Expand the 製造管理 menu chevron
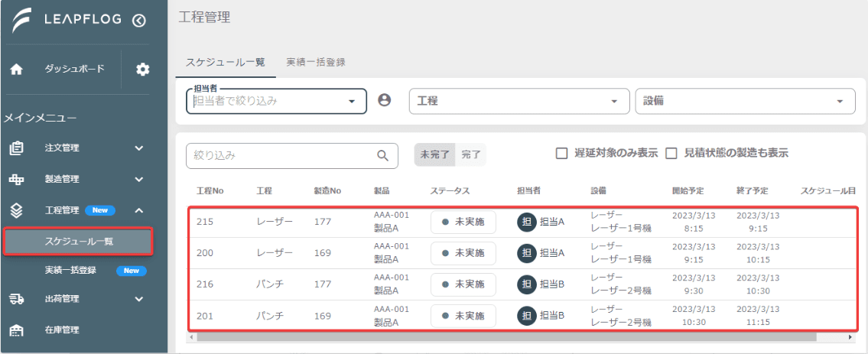Viewport: 868px width, 354px height. [139, 179]
